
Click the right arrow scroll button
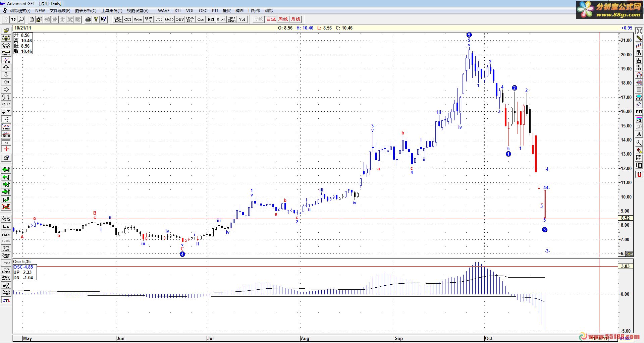pyautogui.click(x=6, y=90)
